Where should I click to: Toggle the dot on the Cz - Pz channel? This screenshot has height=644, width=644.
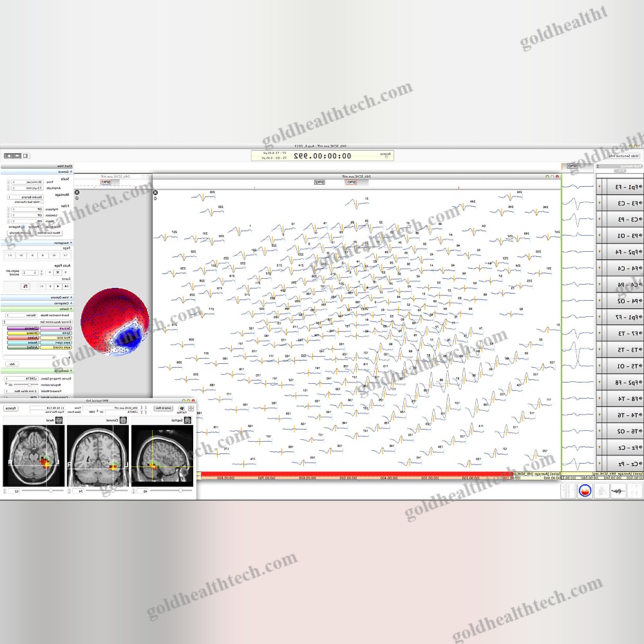tap(640, 464)
